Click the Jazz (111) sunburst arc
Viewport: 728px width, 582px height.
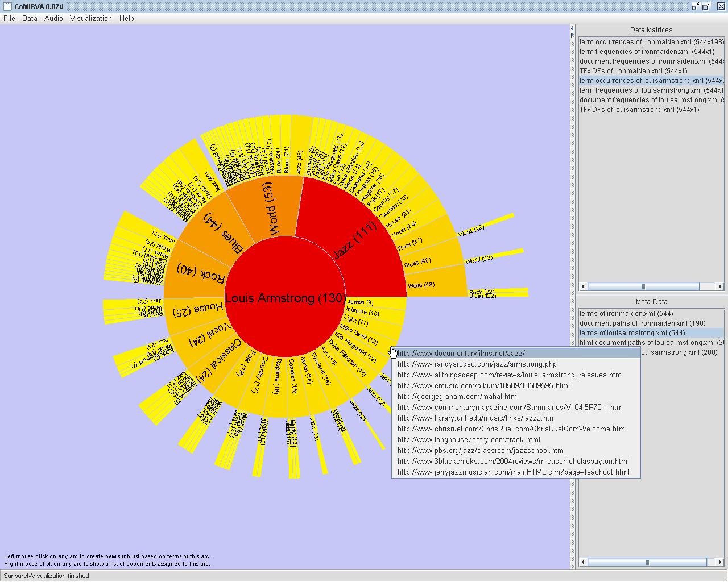355,242
